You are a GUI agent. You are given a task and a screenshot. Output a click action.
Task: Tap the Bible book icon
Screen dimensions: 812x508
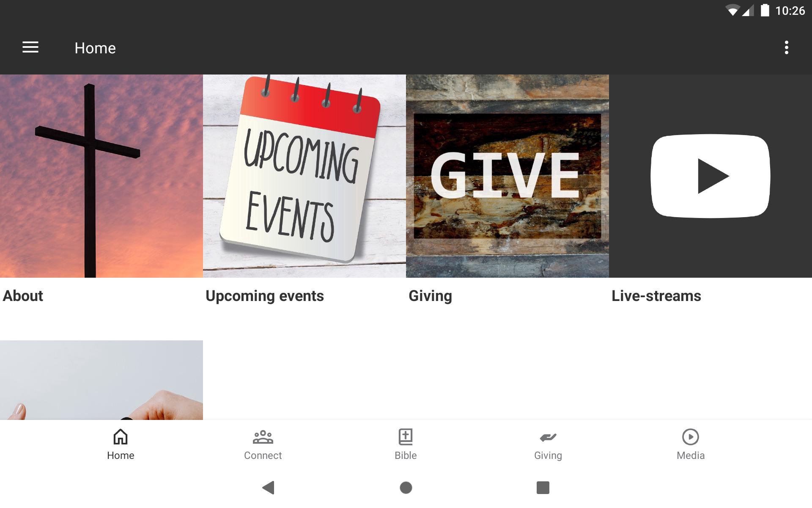tap(406, 437)
